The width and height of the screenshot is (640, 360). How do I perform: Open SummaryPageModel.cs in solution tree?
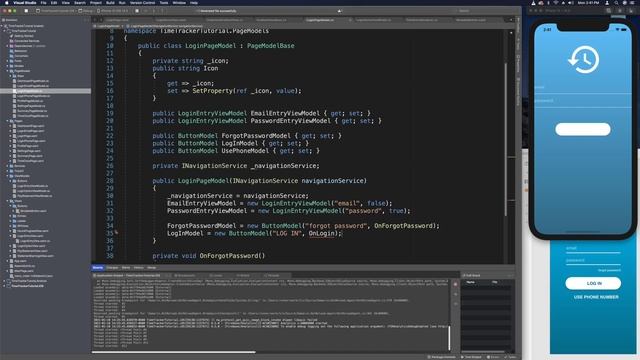click(x=32, y=111)
